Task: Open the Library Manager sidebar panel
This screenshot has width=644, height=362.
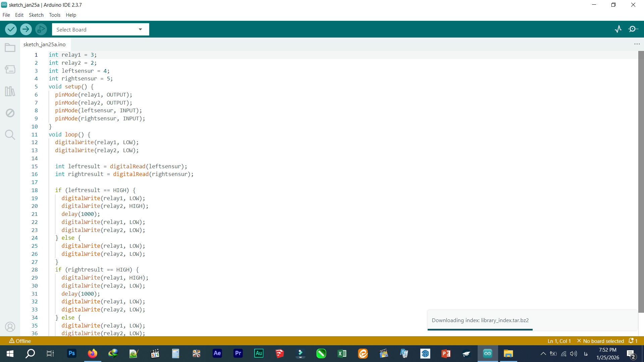Action: [x=10, y=91]
